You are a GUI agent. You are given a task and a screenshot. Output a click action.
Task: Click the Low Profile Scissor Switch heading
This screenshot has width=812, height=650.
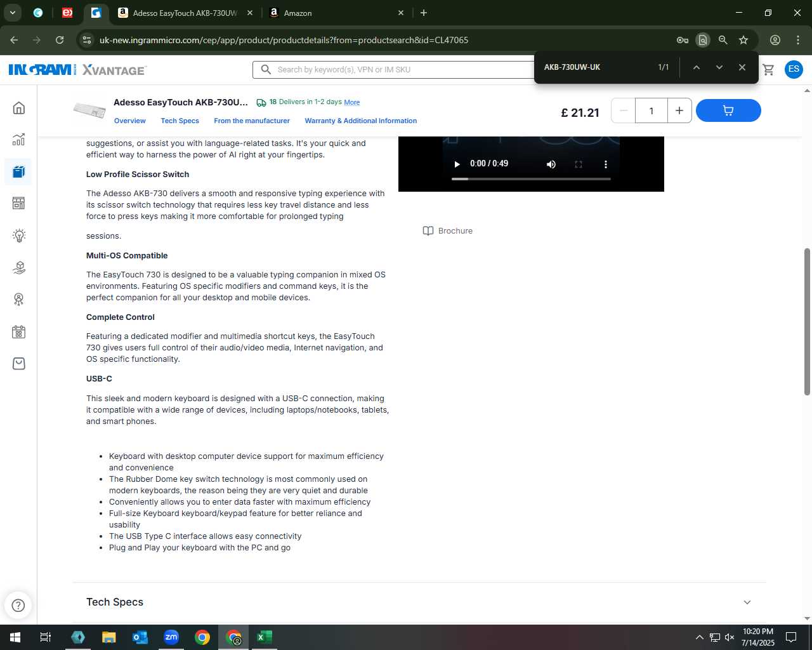[138, 175]
